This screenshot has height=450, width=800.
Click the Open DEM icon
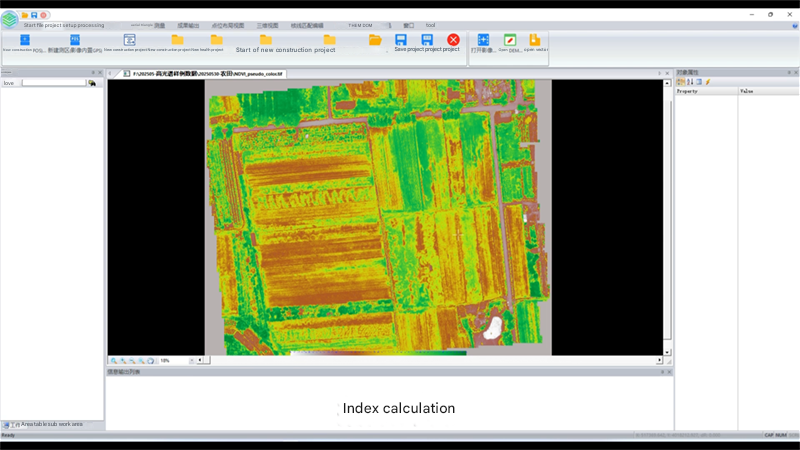tap(510, 40)
